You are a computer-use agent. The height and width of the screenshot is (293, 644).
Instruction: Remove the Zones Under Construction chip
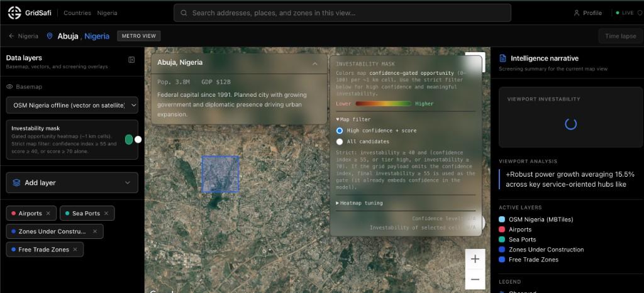pyautogui.click(x=95, y=231)
